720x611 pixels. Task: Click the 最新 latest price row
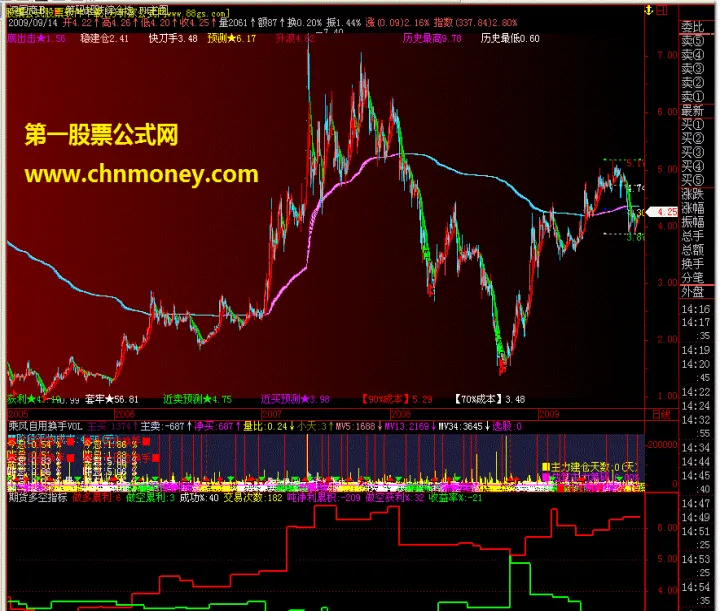click(x=693, y=111)
